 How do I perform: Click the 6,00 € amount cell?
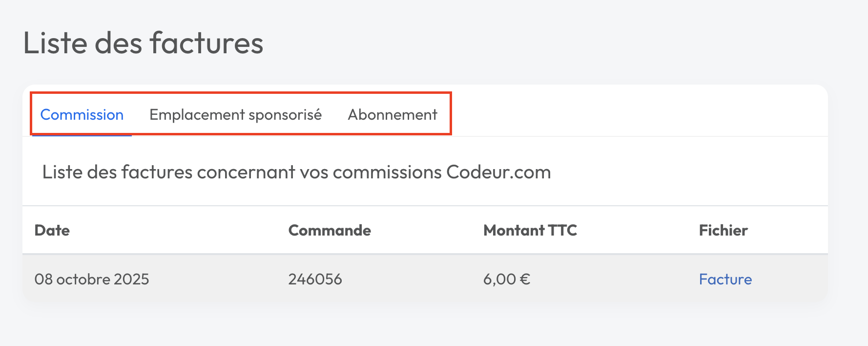[506, 279]
